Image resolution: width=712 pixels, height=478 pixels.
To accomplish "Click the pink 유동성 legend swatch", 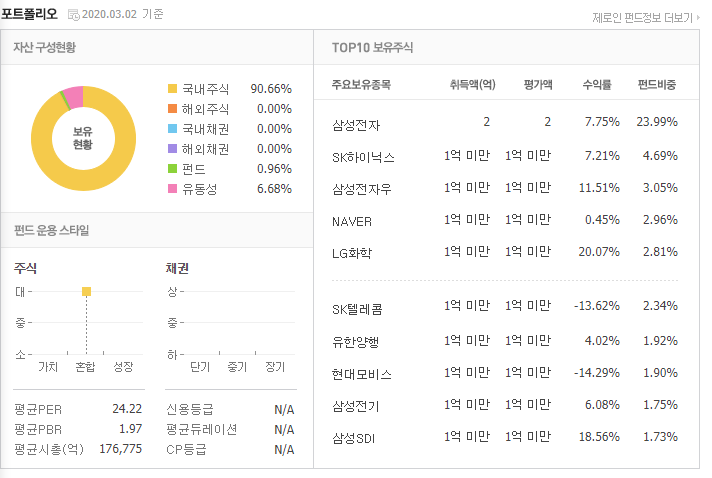I will click(x=172, y=188).
